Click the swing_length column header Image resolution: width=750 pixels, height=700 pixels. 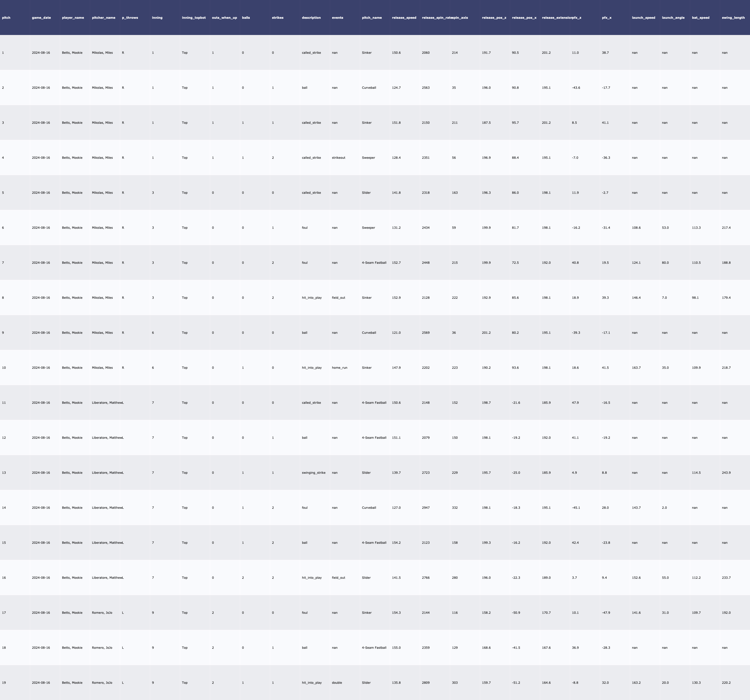pyautogui.click(x=733, y=18)
